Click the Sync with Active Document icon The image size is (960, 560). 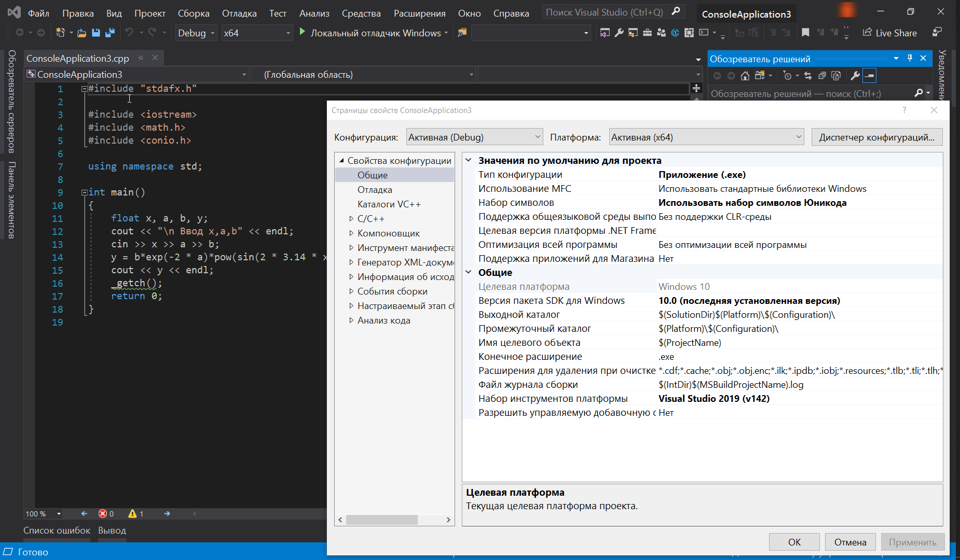(808, 76)
